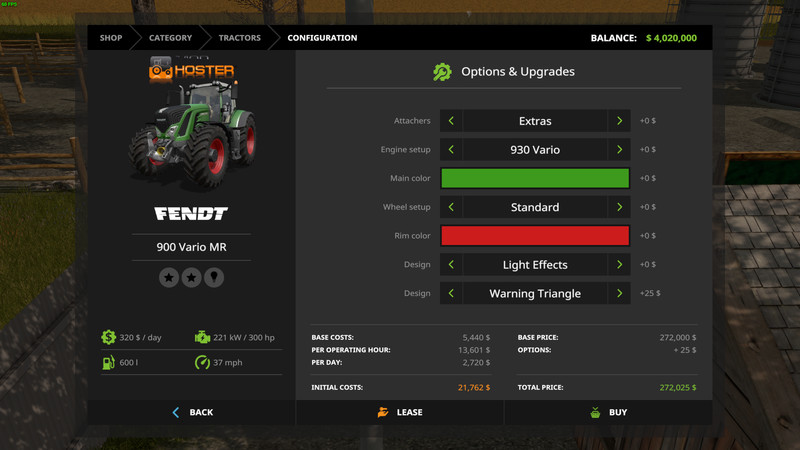Image resolution: width=800 pixels, height=450 pixels.
Task: Click the gear icon beside Options & Upgrades
Action: (442, 72)
